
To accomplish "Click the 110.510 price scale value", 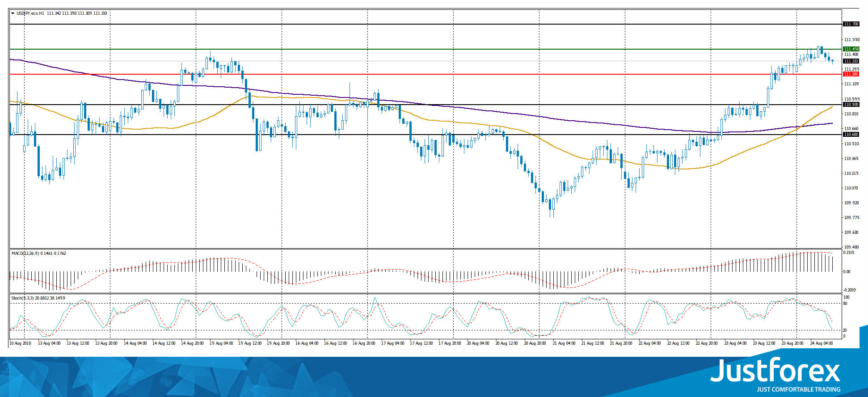I will click(x=851, y=144).
